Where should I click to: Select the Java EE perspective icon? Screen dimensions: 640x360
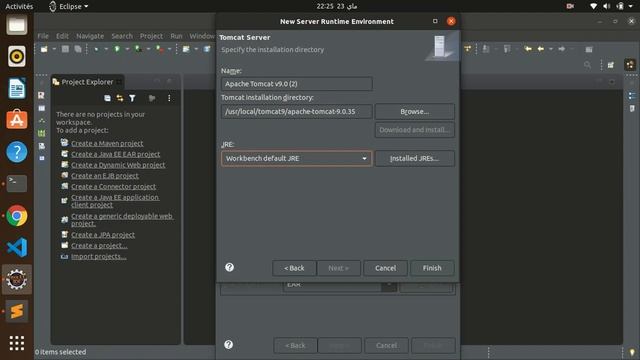pos(630,65)
